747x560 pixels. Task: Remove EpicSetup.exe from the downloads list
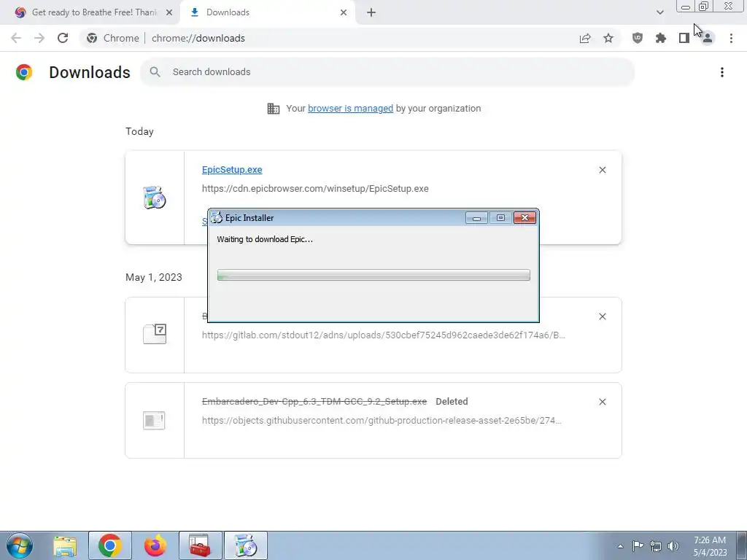[x=603, y=170]
